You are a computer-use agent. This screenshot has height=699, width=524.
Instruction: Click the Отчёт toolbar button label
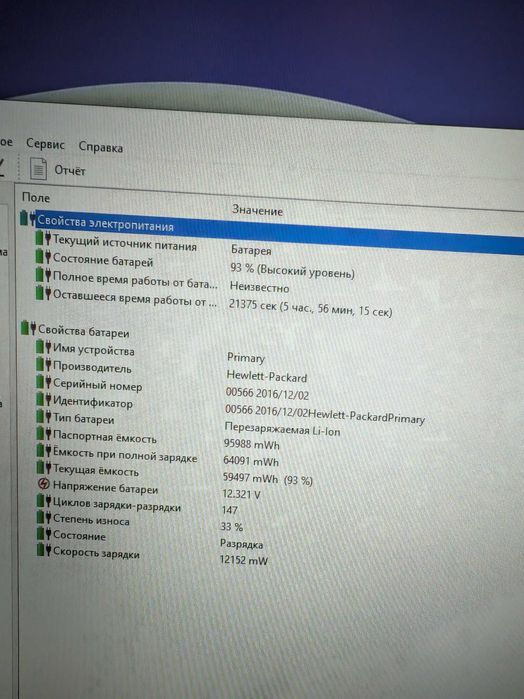pyautogui.click(x=70, y=170)
